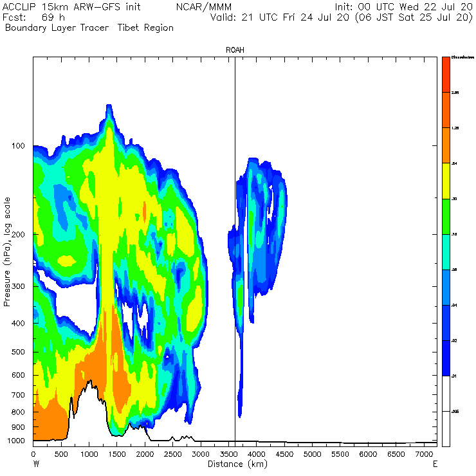Click the light orange colorbar segment above .64
This screenshot has width=476, height=476.
point(446,145)
